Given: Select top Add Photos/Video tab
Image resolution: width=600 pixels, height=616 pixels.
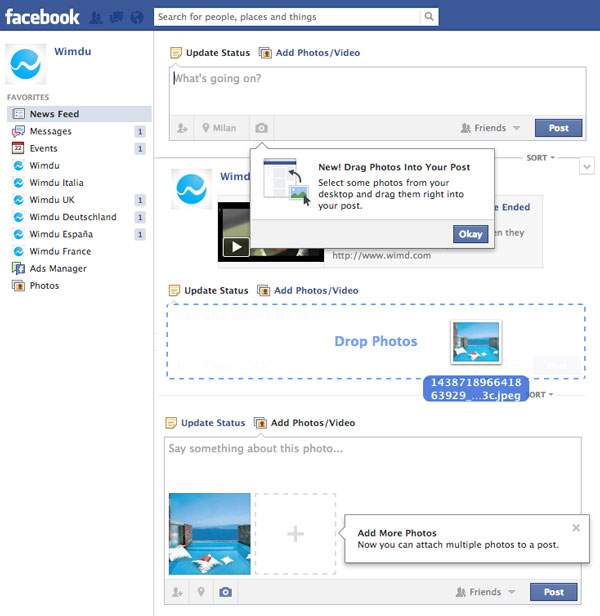Looking at the screenshot, I should (310, 53).
